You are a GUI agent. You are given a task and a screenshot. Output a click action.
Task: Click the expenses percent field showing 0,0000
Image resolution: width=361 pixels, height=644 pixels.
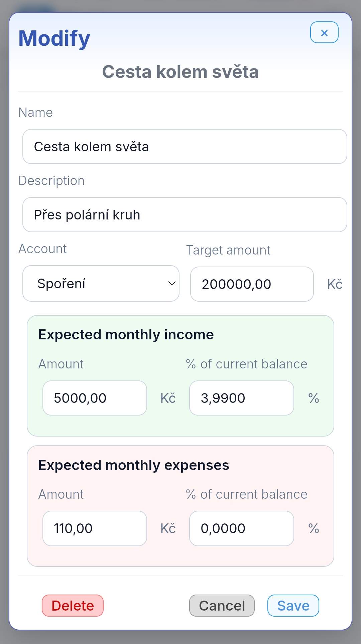pos(242,528)
